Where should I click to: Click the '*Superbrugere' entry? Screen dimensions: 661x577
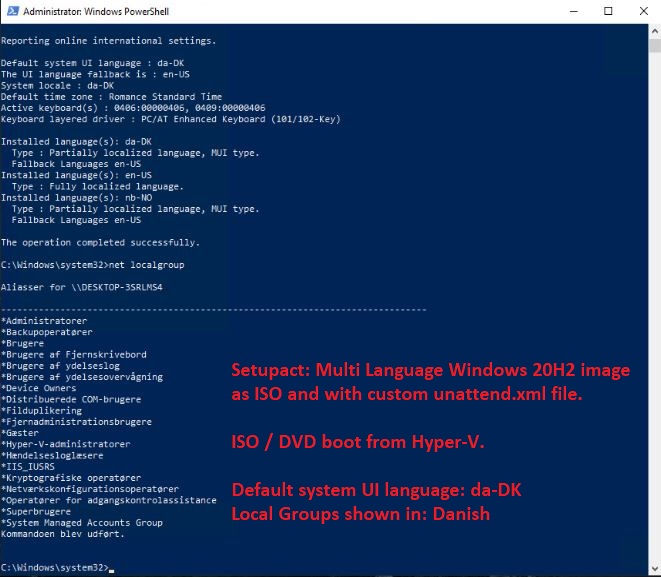pos(36,512)
